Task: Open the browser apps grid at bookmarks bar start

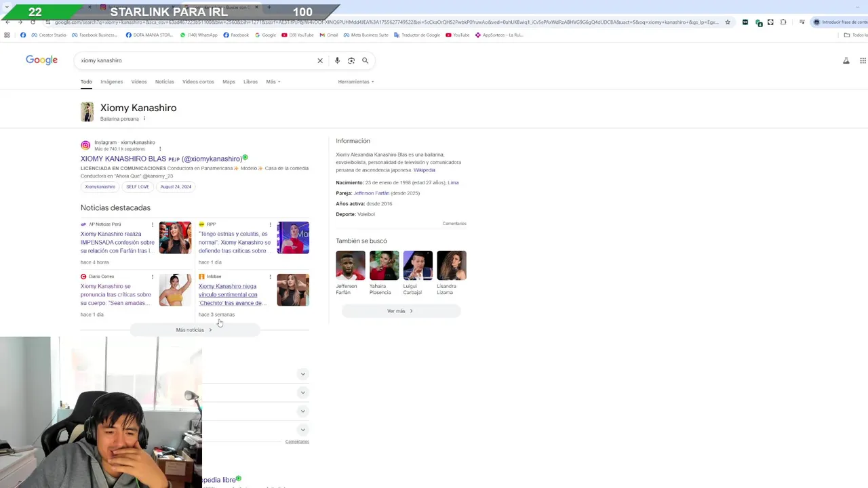Action: [7, 35]
